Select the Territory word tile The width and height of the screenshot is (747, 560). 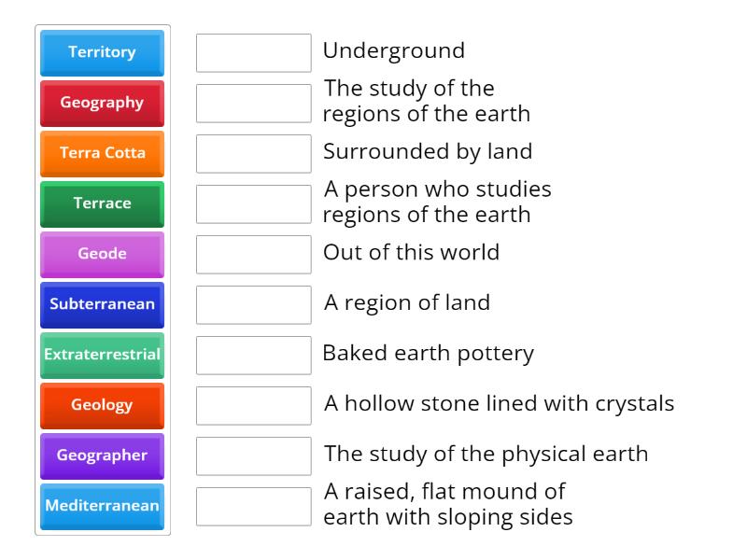coord(101,53)
